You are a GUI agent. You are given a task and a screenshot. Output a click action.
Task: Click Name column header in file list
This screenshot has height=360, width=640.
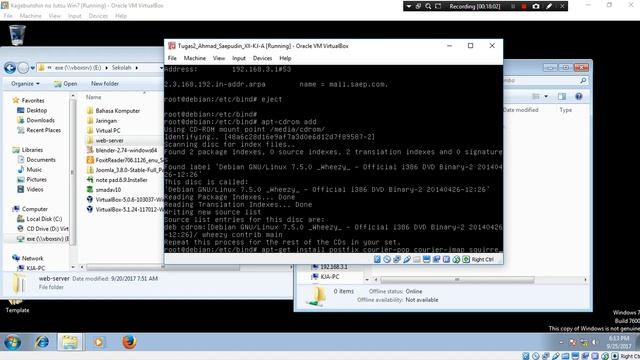pos(93,97)
